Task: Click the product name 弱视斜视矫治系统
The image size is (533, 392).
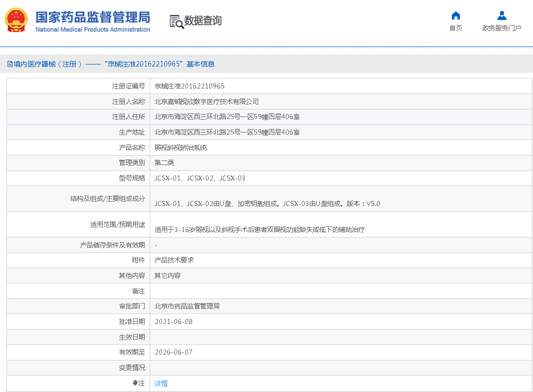Action: pos(180,147)
